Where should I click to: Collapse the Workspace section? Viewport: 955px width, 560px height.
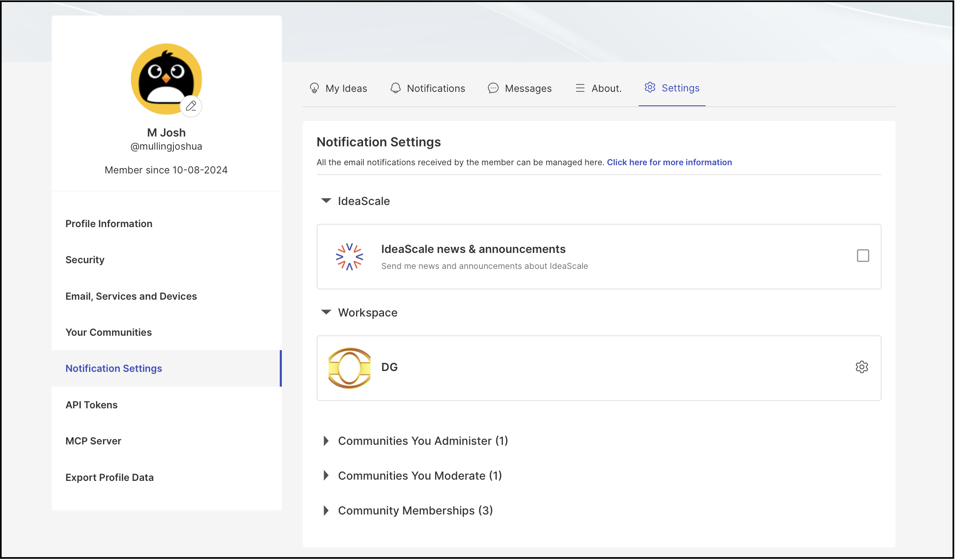tap(326, 312)
